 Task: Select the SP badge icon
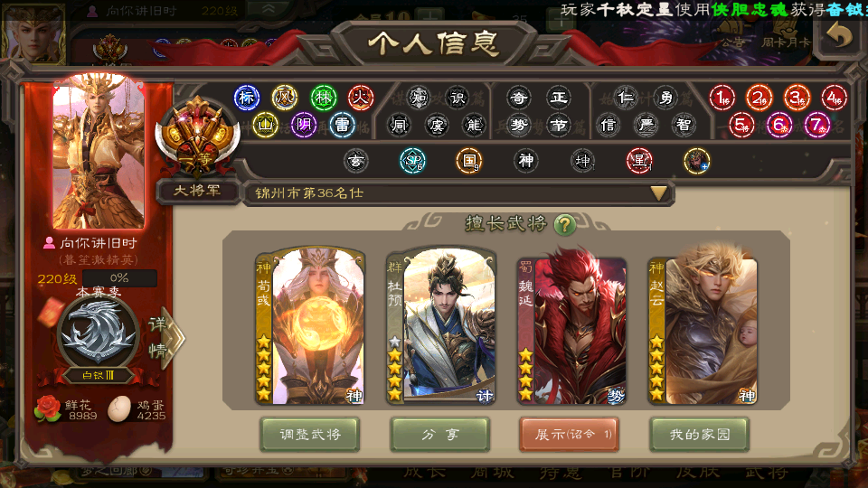click(x=412, y=161)
